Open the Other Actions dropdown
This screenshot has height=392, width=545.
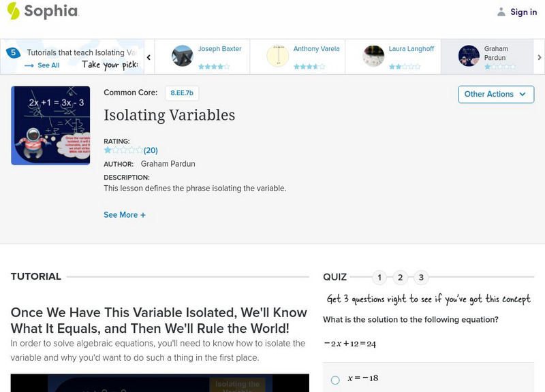click(x=496, y=94)
